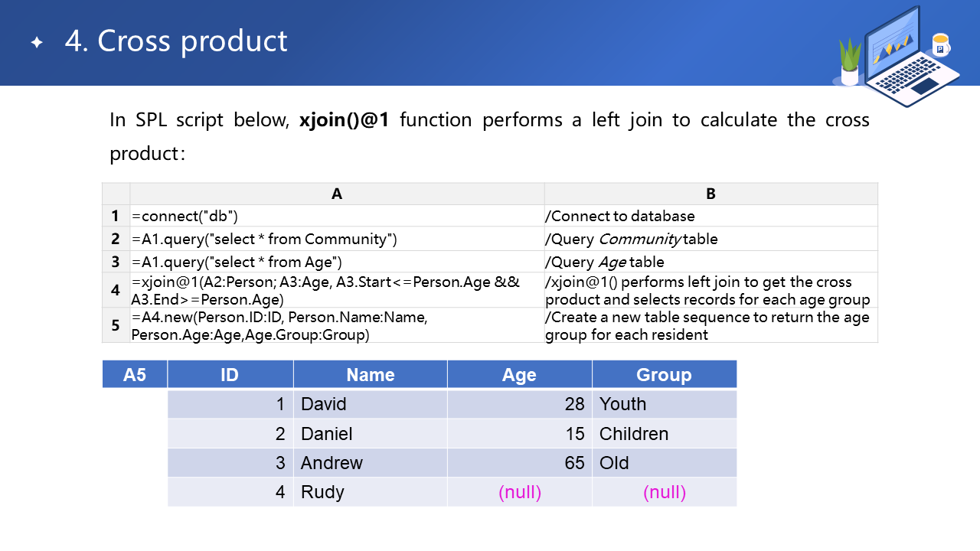Click the star bullet beside the title
Screen dimensions: 980x551
coord(37,43)
